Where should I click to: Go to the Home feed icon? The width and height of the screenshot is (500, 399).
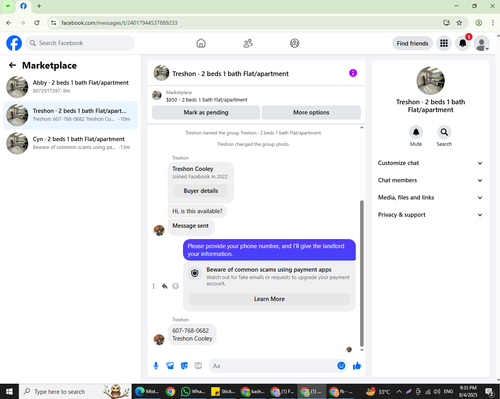coord(201,43)
